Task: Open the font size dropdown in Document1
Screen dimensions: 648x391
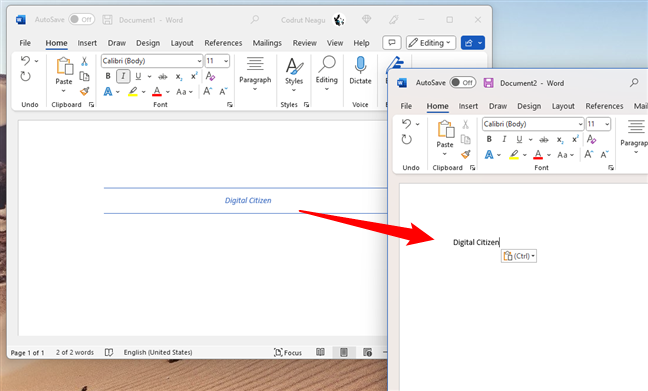Action: click(226, 61)
